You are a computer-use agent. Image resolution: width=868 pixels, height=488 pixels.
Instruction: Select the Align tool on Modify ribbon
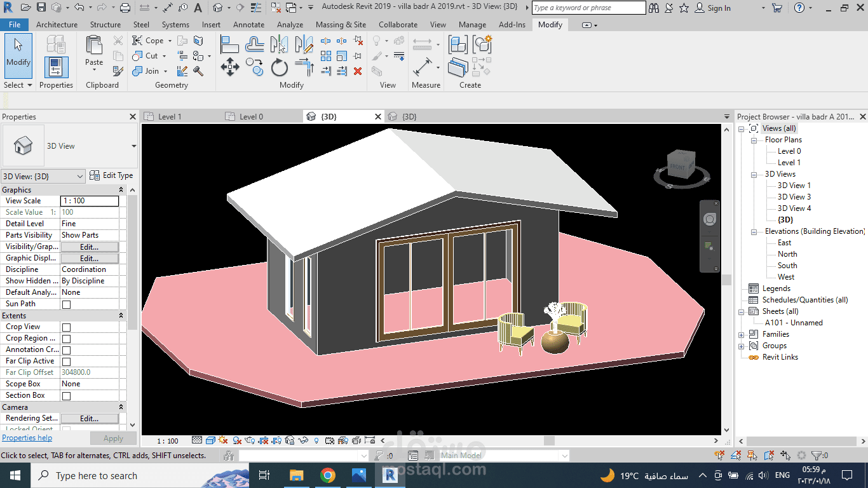[229, 44]
